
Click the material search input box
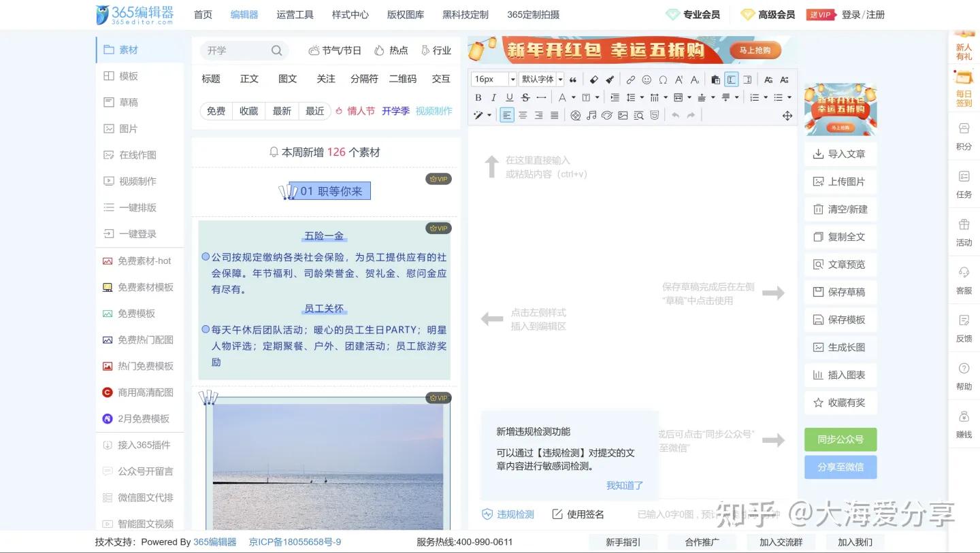[238, 50]
